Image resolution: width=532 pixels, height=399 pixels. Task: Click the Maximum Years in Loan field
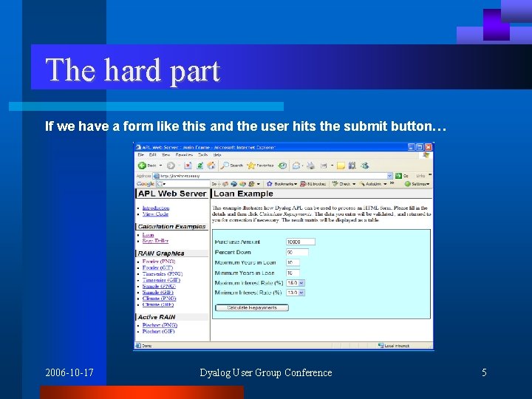(293, 262)
